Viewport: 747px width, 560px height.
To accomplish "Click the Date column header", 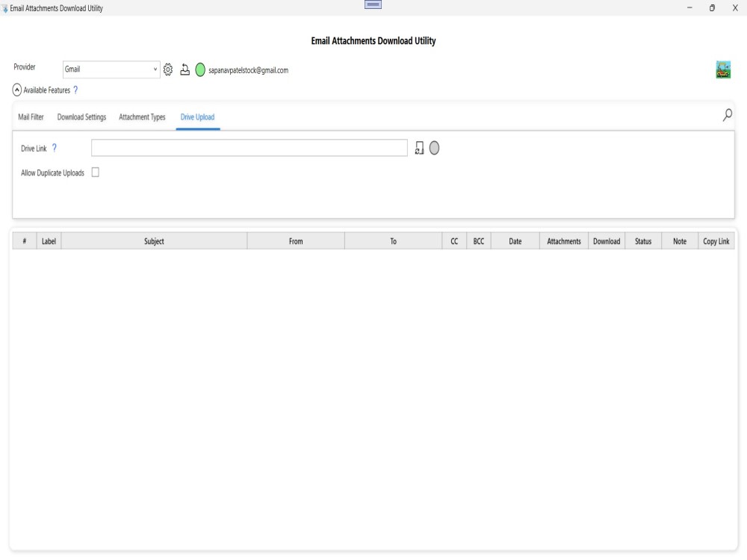I will click(x=515, y=241).
